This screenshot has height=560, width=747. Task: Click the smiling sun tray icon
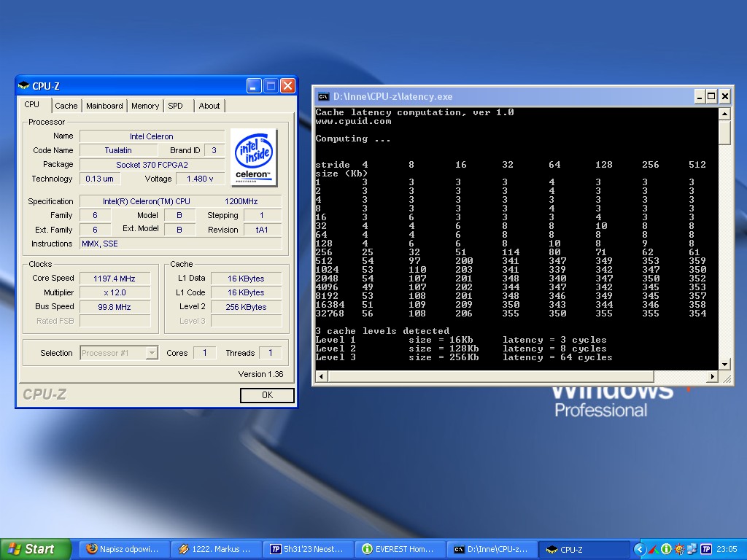(x=679, y=550)
